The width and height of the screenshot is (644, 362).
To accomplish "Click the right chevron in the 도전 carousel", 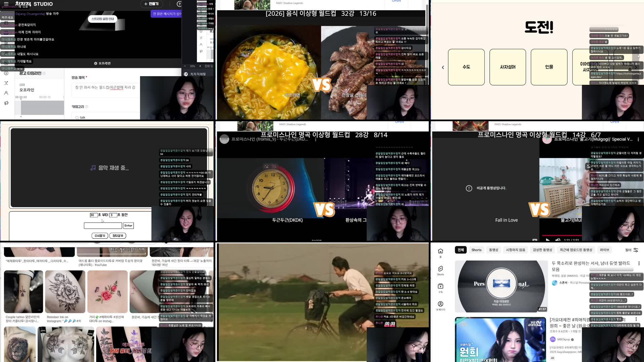I will pyautogui.click(x=636, y=67).
